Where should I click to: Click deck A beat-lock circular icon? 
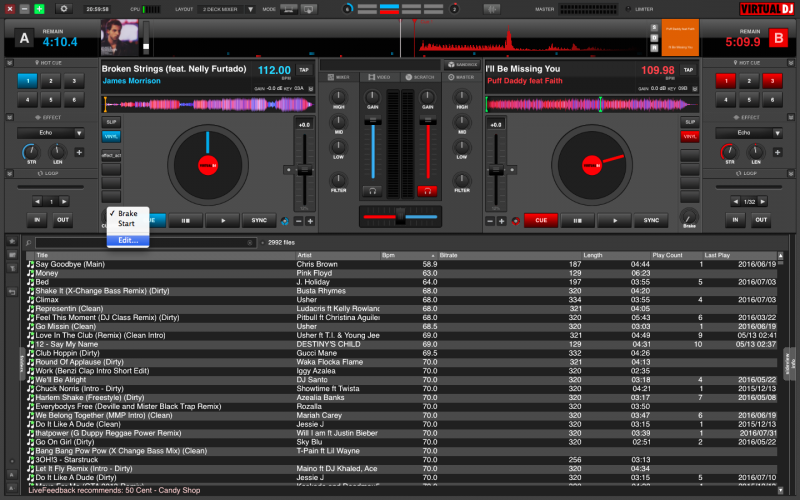pyautogui.click(x=285, y=221)
